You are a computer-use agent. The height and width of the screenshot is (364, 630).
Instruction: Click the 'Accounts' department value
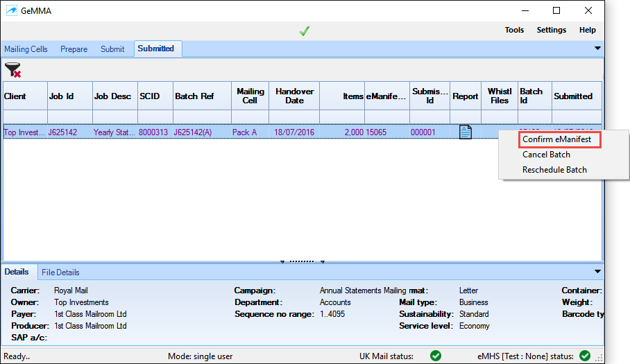point(335,302)
